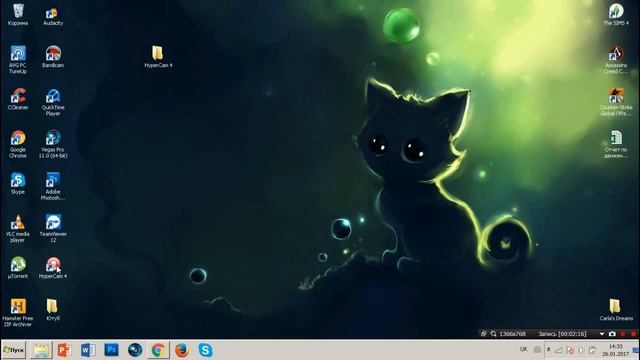The image size is (640, 360).
Task: Open the network signal tray icon
Action: (559, 350)
